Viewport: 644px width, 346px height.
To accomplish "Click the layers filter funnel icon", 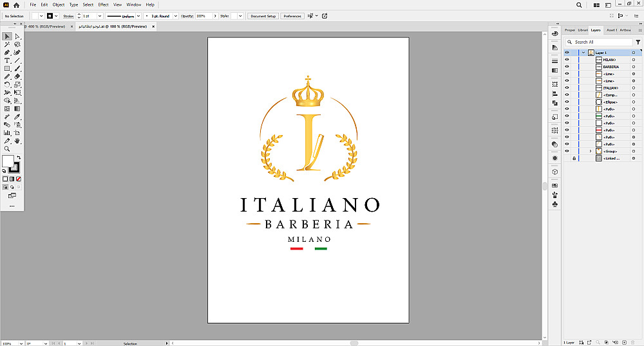I will pyautogui.click(x=638, y=42).
